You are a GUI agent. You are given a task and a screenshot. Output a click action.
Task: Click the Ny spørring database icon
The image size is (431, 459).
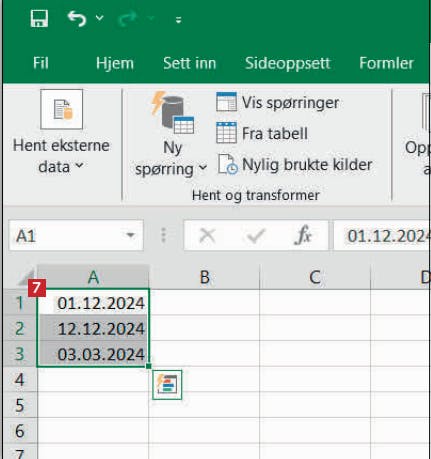tap(173, 112)
